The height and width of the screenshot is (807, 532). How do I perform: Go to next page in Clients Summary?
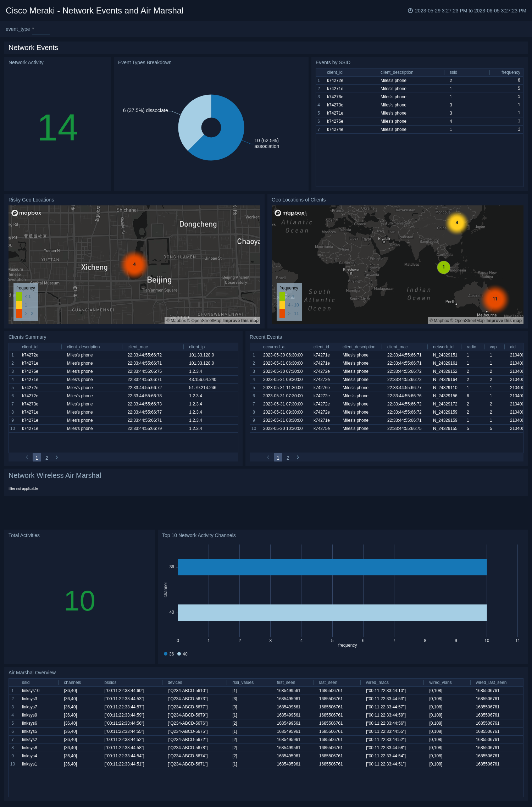click(57, 458)
